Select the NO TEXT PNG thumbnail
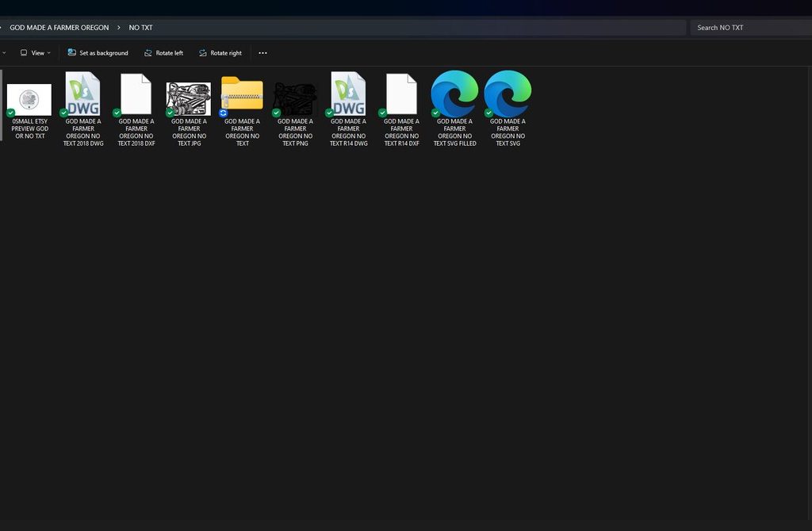Image resolution: width=812 pixels, height=531 pixels. [295, 98]
